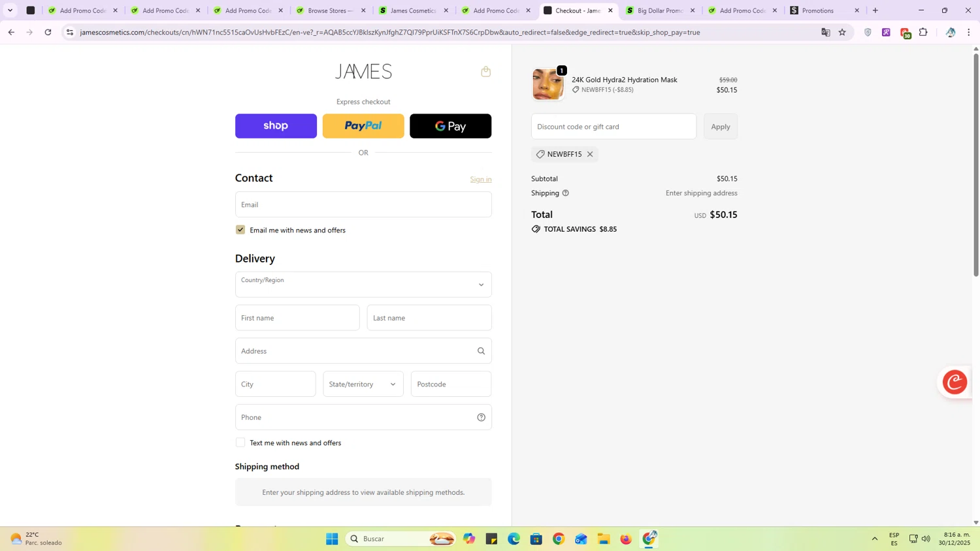Open the tab search dropdown arrow
980x551 pixels.
click(x=10, y=10)
